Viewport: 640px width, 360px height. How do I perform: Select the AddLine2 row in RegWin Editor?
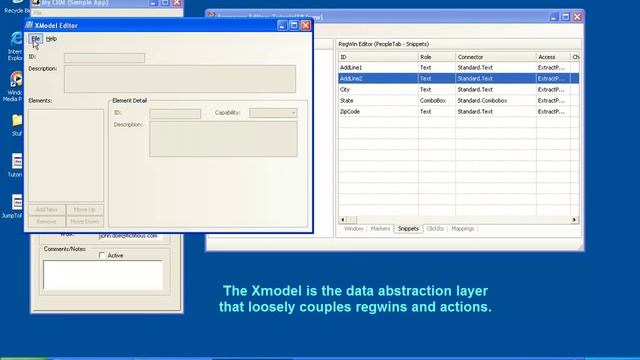click(x=458, y=78)
